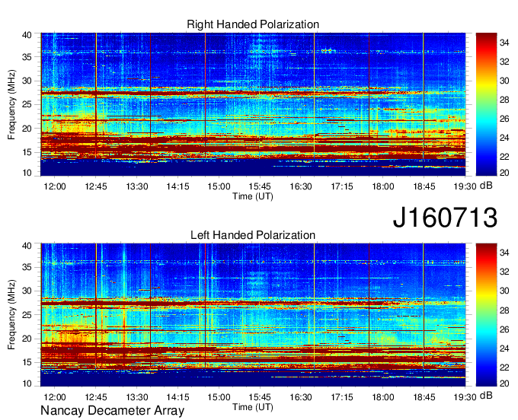The height and width of the screenshot is (420, 518).
Task: Click "Time (UT)" label under Right Handed plot
Action: pos(253,196)
